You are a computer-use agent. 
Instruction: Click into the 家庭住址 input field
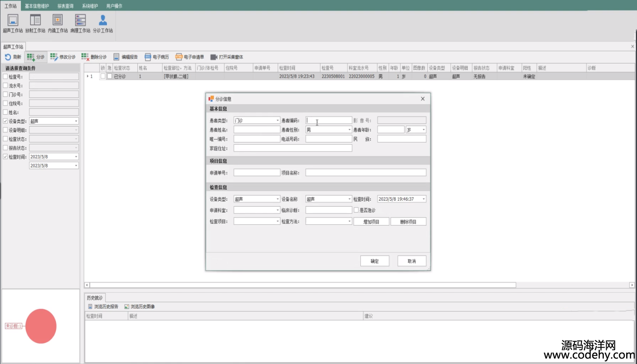[x=293, y=148]
